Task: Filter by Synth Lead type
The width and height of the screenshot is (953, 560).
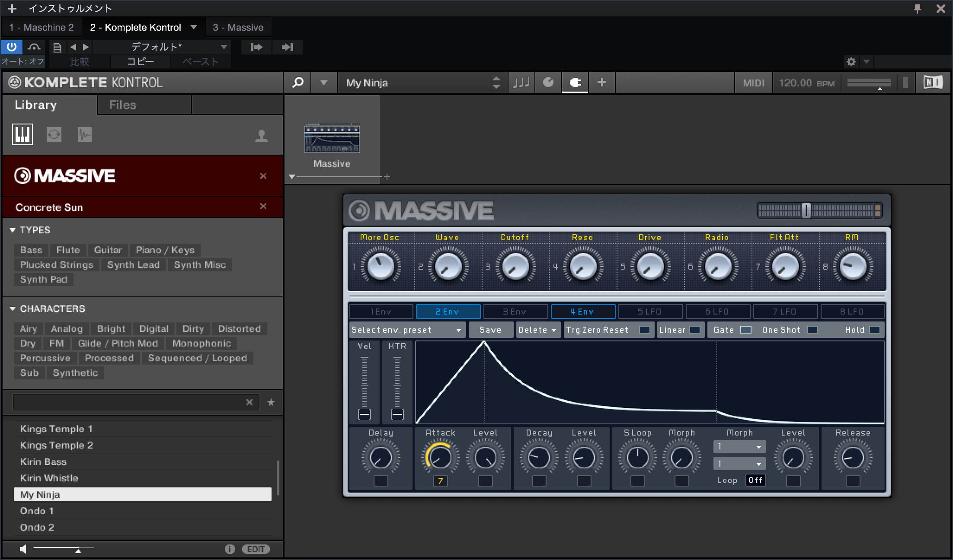Action: [134, 265]
